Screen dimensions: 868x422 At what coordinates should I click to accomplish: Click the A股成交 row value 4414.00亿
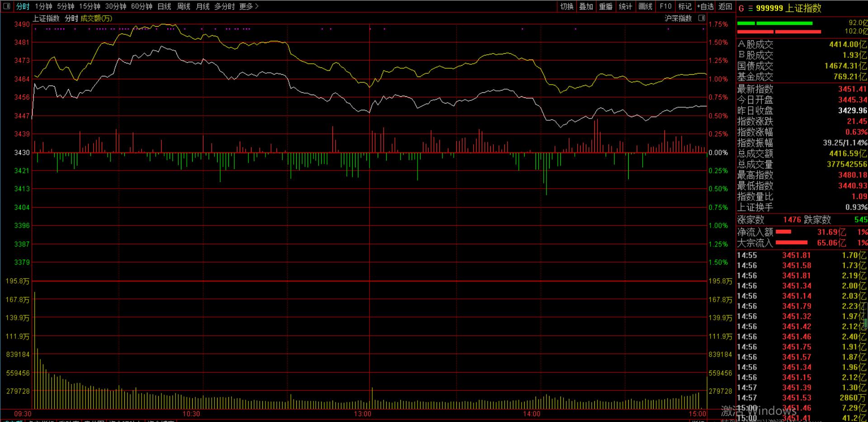(848, 44)
